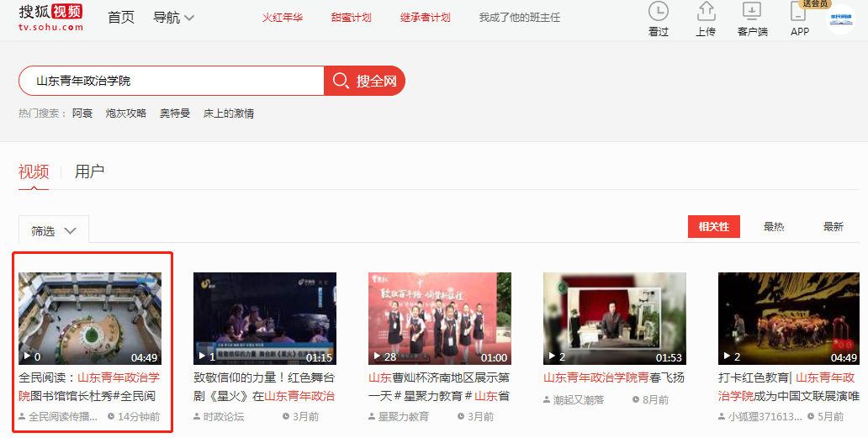Screen dimensions: 868x438
Task: Switch to the 用户 tab
Action: point(90,172)
